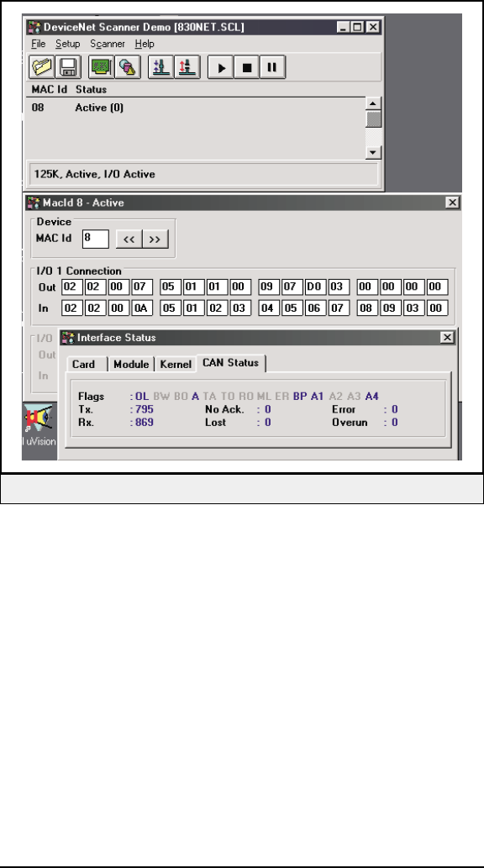Screen dimensions: 484x868
Task: Open the green interface card icon
Action: coord(101,67)
